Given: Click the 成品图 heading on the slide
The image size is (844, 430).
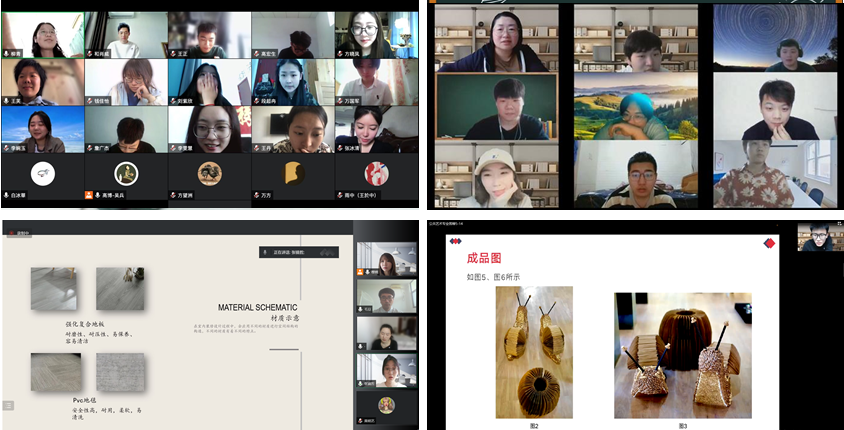Looking at the screenshot, I should (484, 259).
